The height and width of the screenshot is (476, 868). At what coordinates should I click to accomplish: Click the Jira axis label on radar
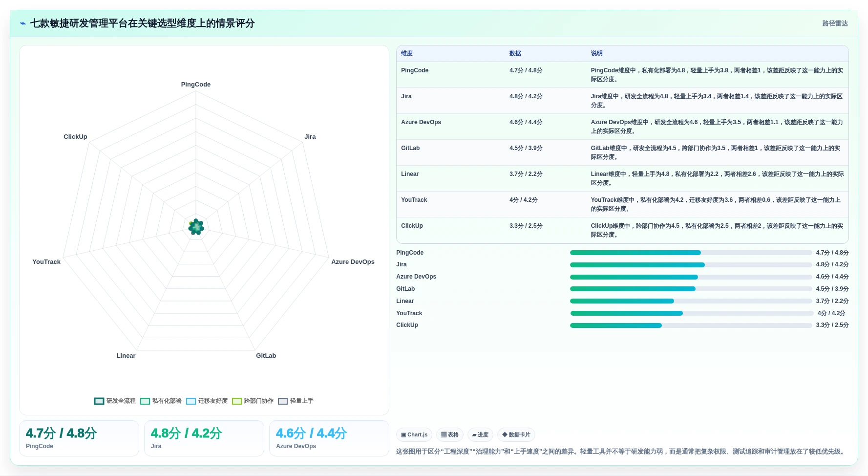pyautogui.click(x=310, y=137)
